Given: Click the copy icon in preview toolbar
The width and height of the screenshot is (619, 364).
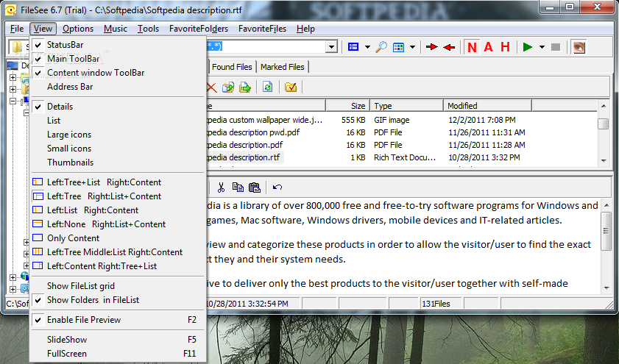Looking at the screenshot, I should [x=238, y=187].
